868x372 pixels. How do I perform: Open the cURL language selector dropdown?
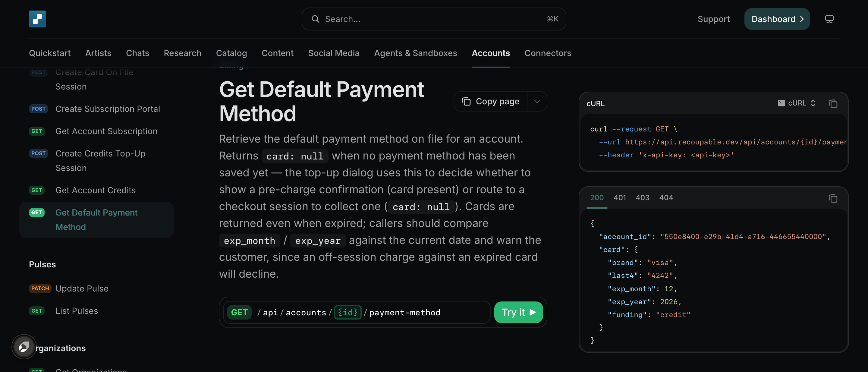pyautogui.click(x=797, y=103)
